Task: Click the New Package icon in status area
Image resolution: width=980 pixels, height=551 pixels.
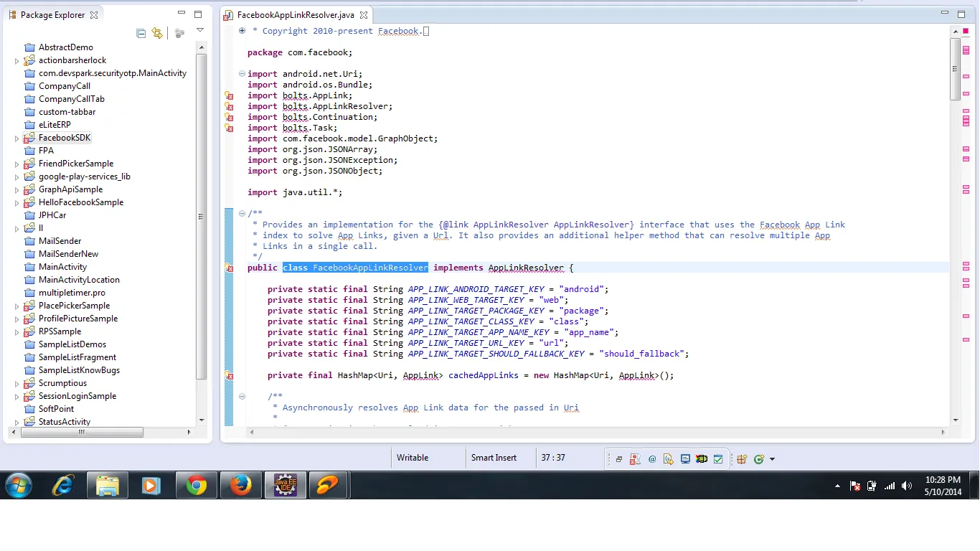Action: (742, 459)
